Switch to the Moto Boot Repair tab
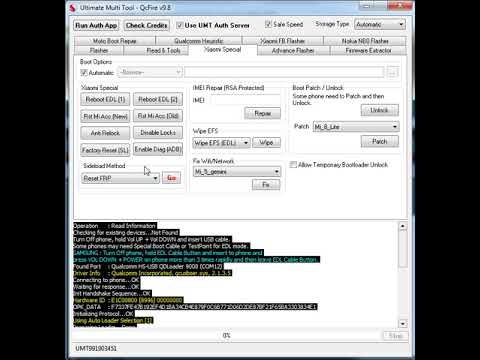Image resolution: width=480 pixels, height=360 pixels. 115,41
